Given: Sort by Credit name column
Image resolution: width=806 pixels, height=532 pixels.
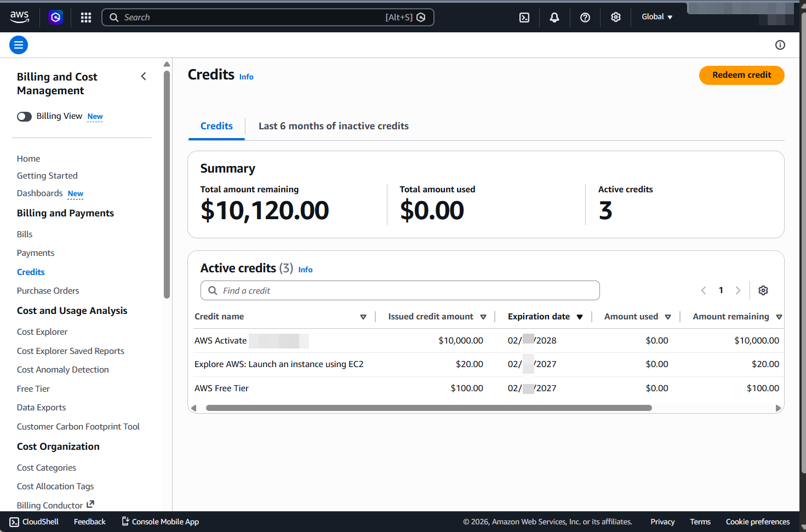Looking at the screenshot, I should 363,317.
